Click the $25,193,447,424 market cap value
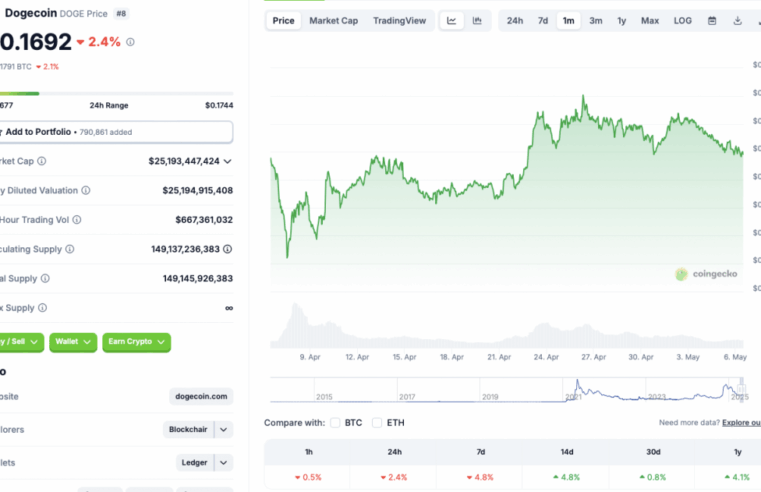Image resolution: width=761 pixels, height=492 pixels. pyautogui.click(x=184, y=161)
